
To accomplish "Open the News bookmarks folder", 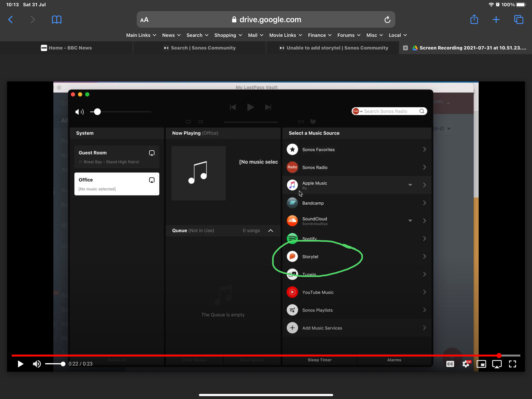I will click(x=171, y=35).
